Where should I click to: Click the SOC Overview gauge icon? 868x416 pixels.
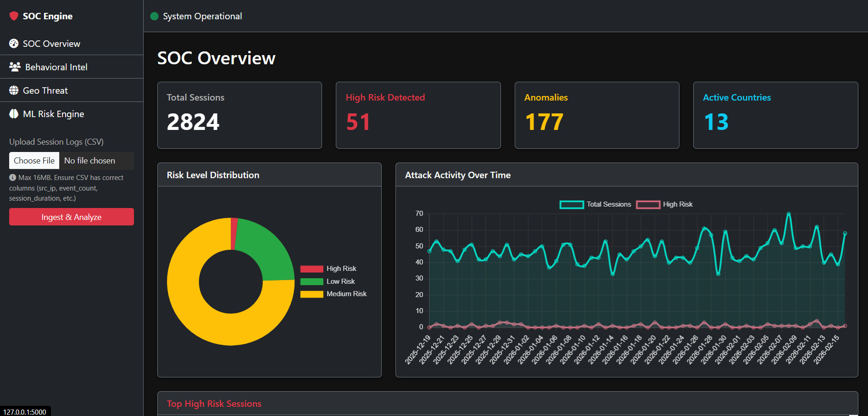tap(14, 44)
